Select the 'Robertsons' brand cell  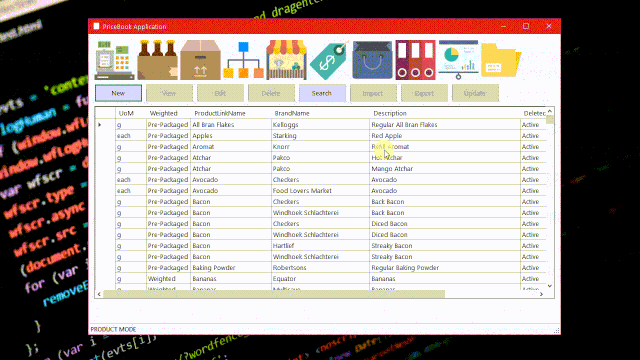click(x=320, y=268)
